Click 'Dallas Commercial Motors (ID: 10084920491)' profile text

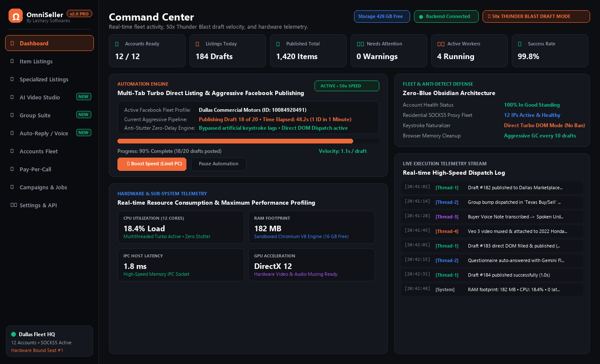tap(252, 110)
